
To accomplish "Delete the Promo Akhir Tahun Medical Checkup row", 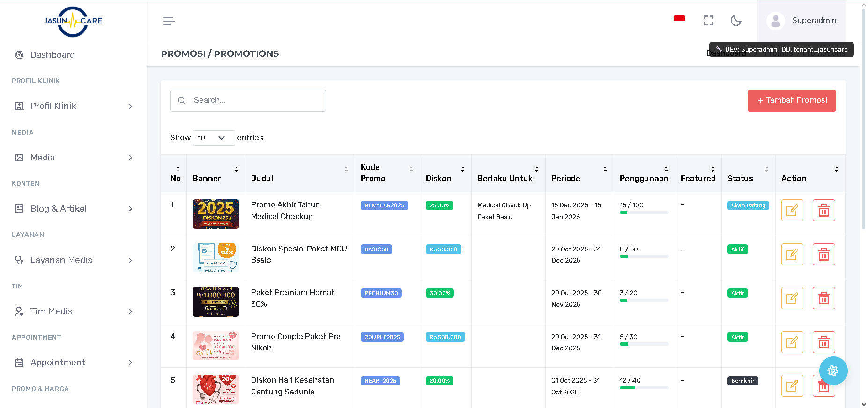I will point(823,211).
